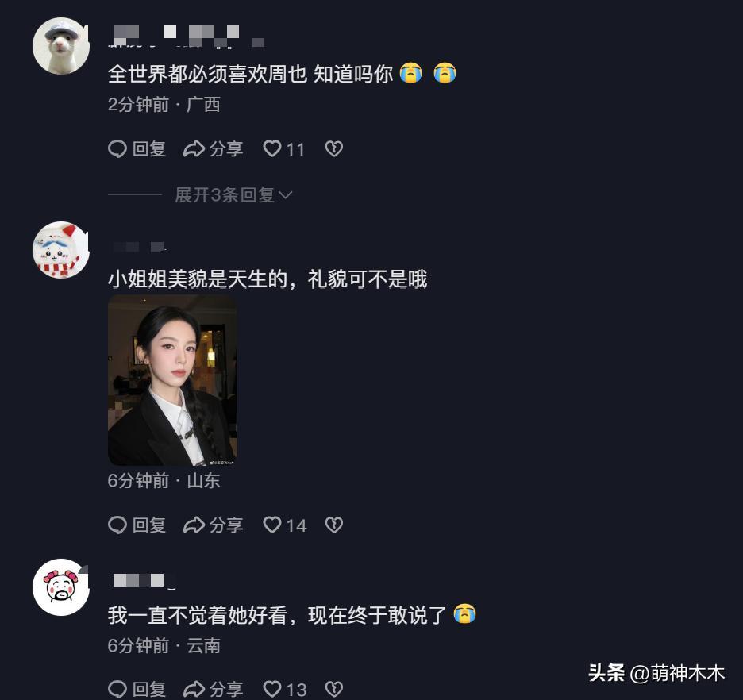The width and height of the screenshot is (743, 700).
Task: Open the pink-bow cartoon avatar profile
Action: (60, 587)
